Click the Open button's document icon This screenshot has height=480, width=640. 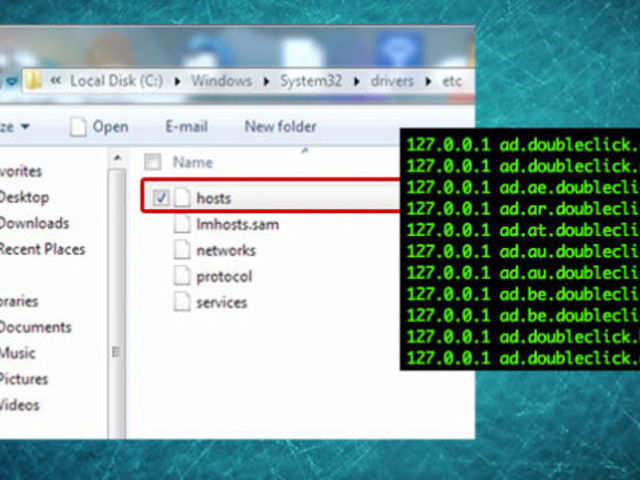(x=78, y=127)
